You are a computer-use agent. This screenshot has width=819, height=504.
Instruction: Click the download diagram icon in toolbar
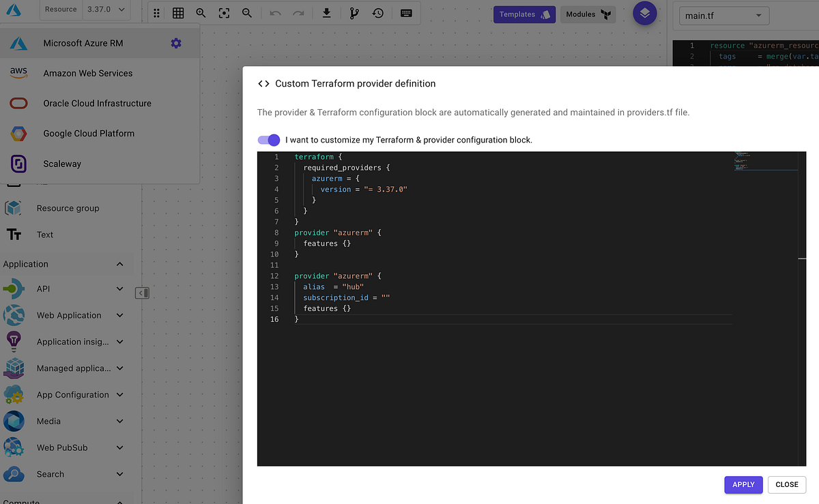pos(326,12)
